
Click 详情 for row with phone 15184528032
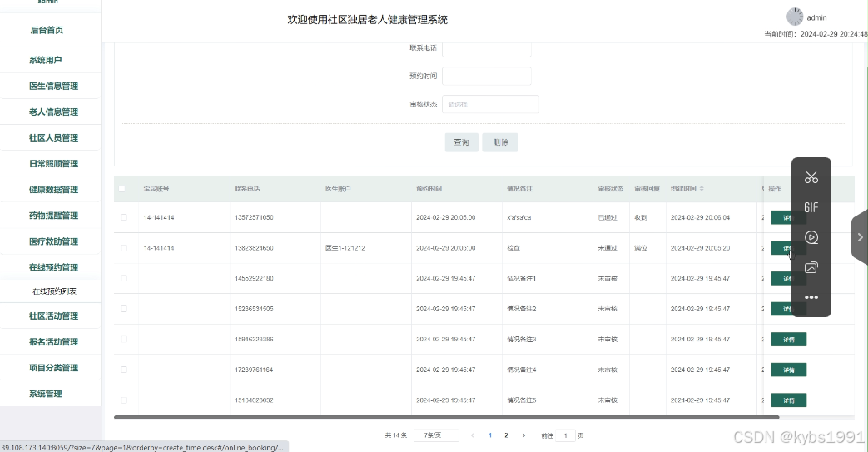click(x=788, y=400)
